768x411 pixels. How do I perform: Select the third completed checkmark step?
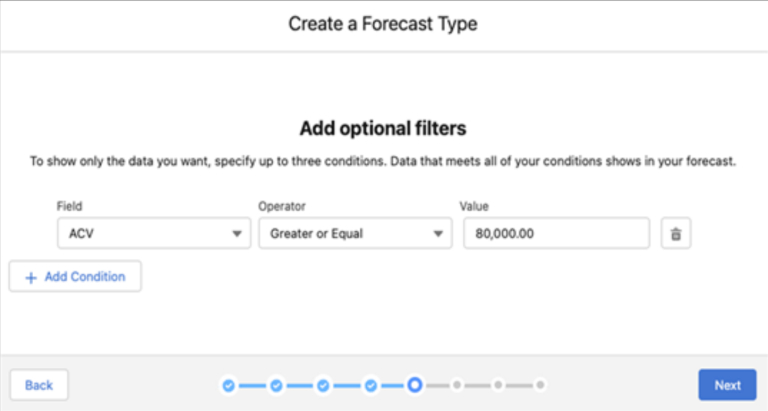pos(323,385)
